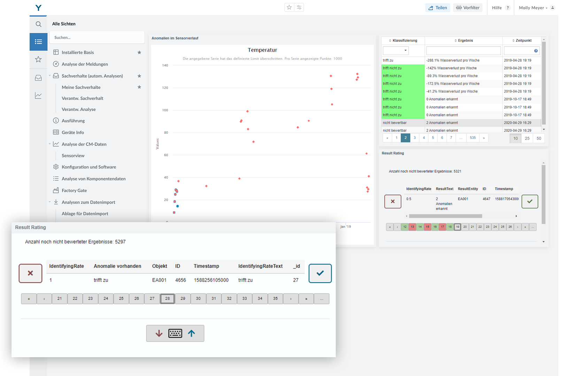Click the green checkmark in small Result Rating

tap(529, 202)
